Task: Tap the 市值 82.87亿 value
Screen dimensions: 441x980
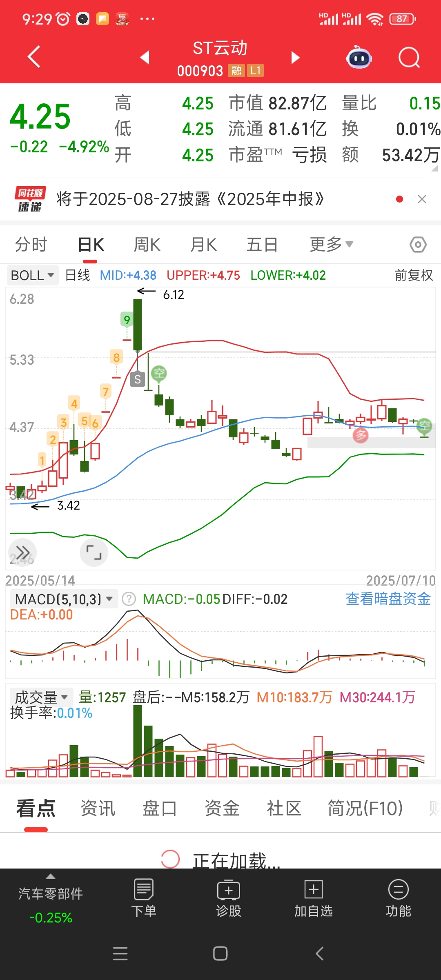Action: (x=298, y=103)
